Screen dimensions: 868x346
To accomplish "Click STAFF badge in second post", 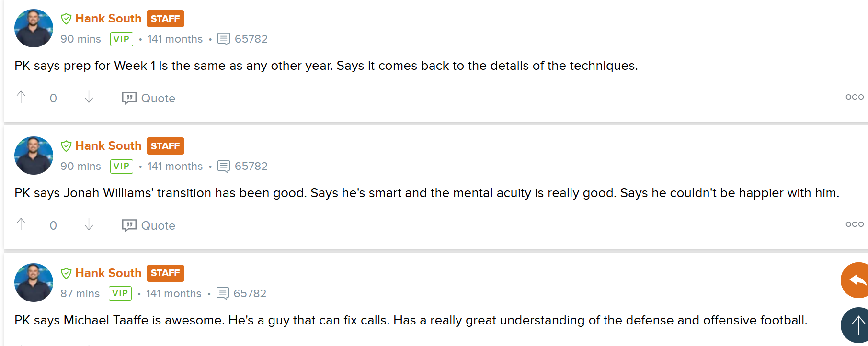I will (x=165, y=146).
